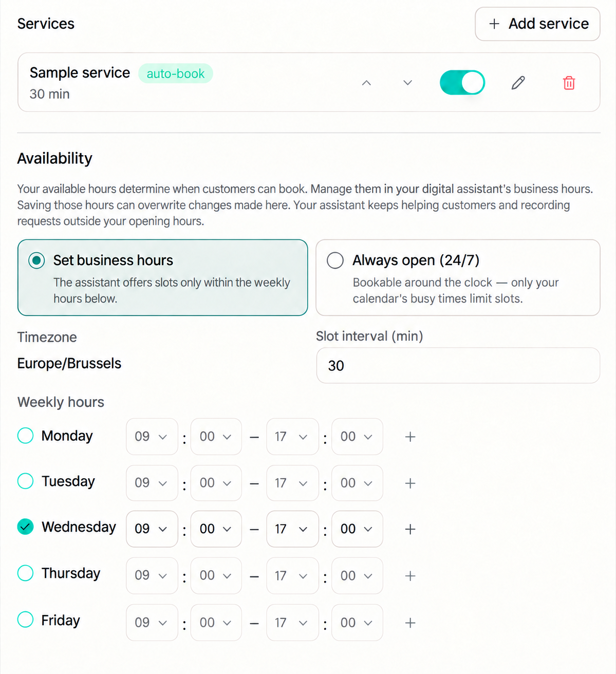Click the auto-book badge
The image size is (616, 674).
click(176, 73)
